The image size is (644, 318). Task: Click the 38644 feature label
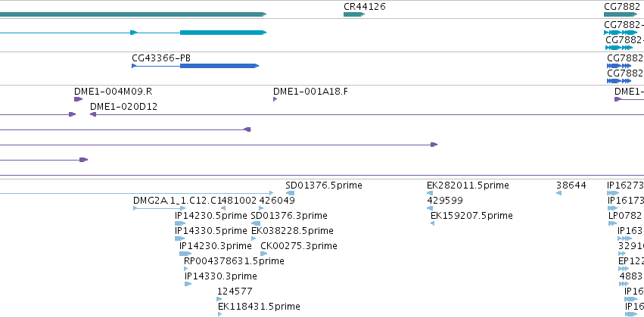pos(571,185)
